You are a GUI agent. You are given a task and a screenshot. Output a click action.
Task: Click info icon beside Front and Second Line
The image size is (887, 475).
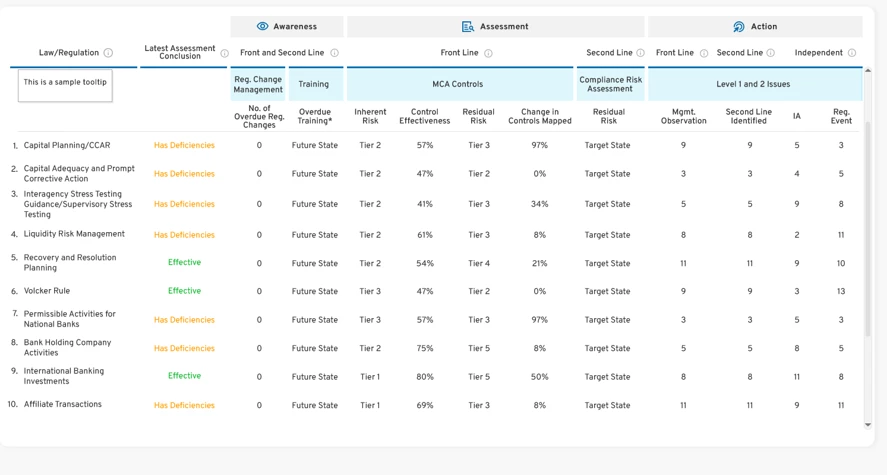click(334, 53)
